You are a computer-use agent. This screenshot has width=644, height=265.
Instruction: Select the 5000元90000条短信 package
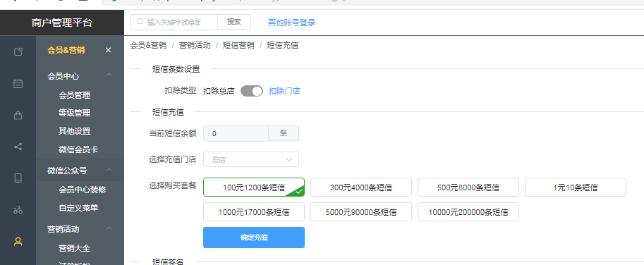(x=361, y=212)
